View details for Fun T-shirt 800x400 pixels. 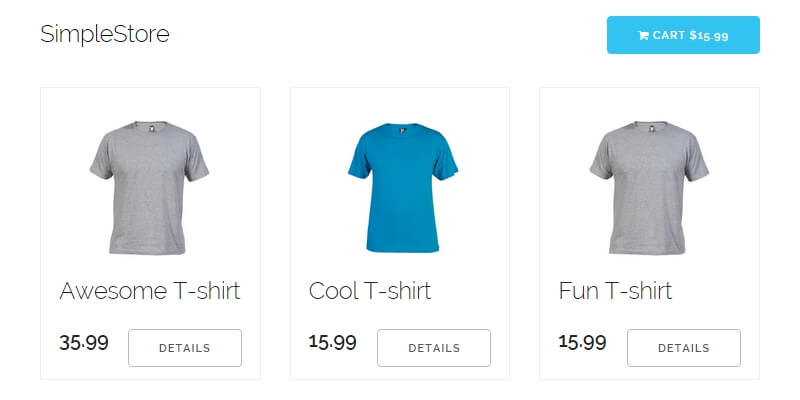click(x=683, y=348)
